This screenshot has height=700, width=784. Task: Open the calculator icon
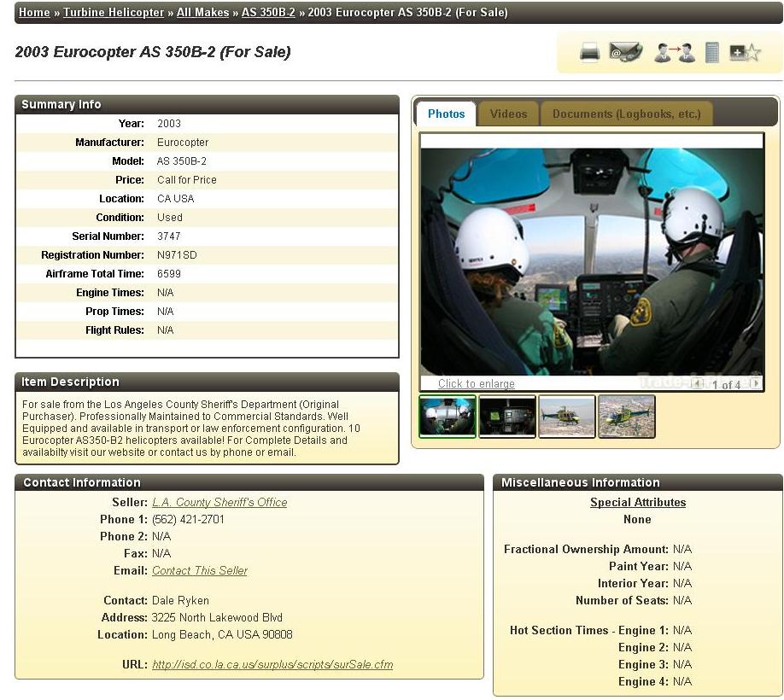click(711, 53)
